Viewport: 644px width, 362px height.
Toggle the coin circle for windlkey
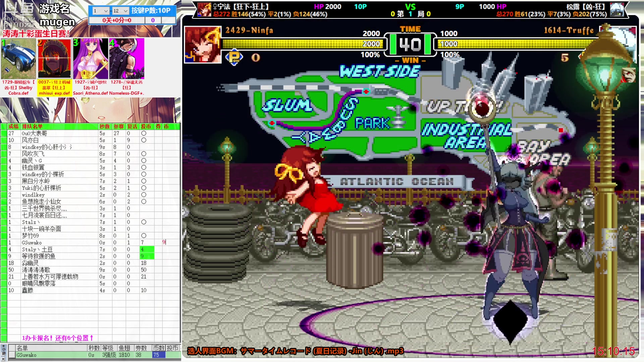click(x=144, y=195)
